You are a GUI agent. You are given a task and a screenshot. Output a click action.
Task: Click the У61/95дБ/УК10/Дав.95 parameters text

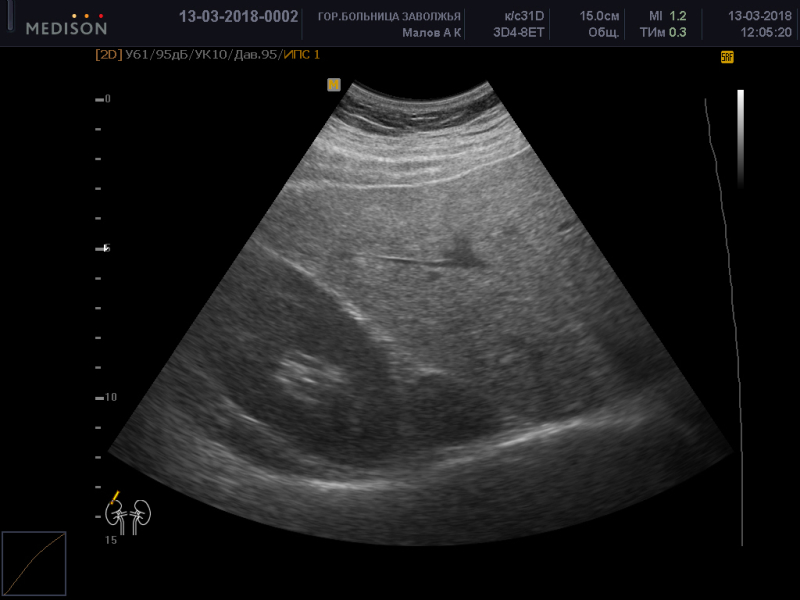point(201,55)
